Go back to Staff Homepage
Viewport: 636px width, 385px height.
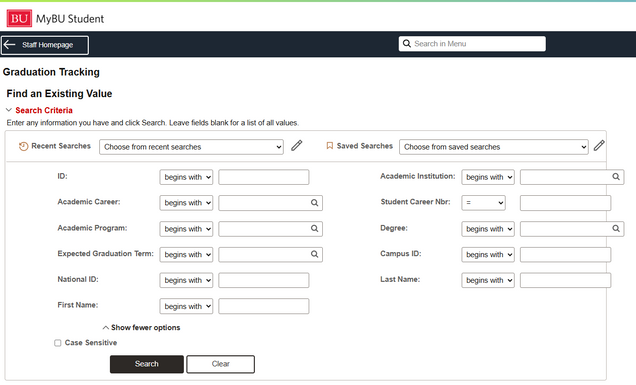(45, 45)
